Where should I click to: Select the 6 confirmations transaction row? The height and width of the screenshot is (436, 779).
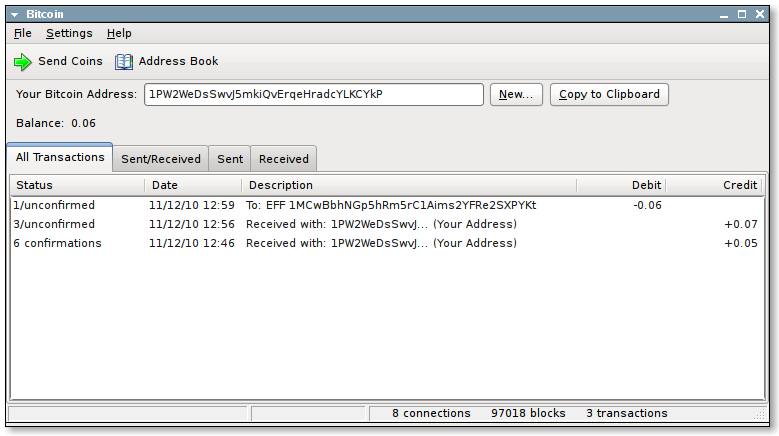[387, 243]
